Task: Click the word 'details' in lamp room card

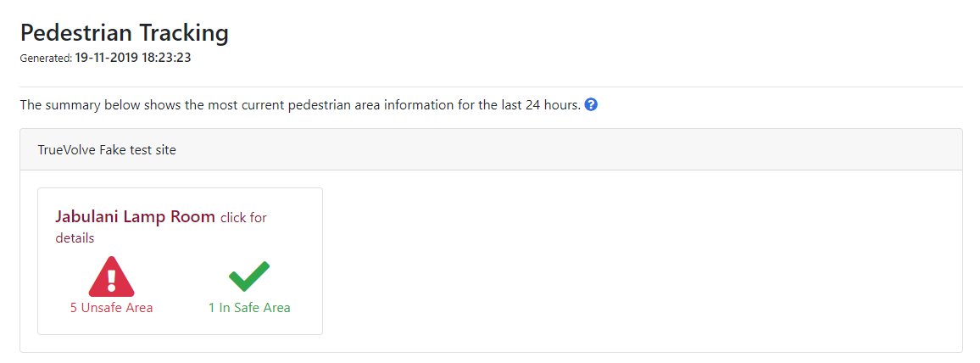Action: 75,238
